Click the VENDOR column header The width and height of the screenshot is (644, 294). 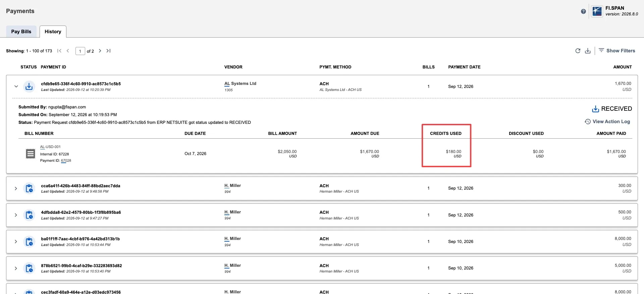point(233,67)
